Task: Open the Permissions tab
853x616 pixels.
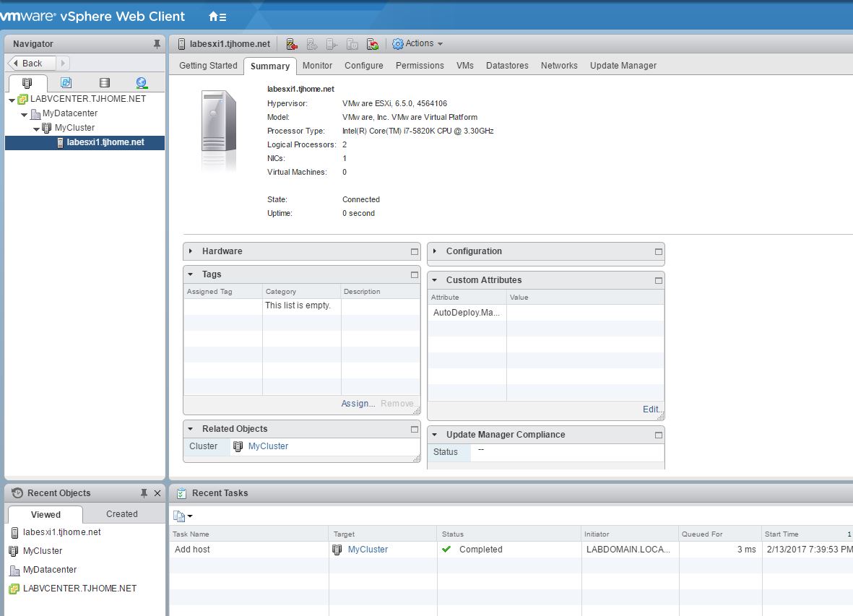Action: coord(420,66)
